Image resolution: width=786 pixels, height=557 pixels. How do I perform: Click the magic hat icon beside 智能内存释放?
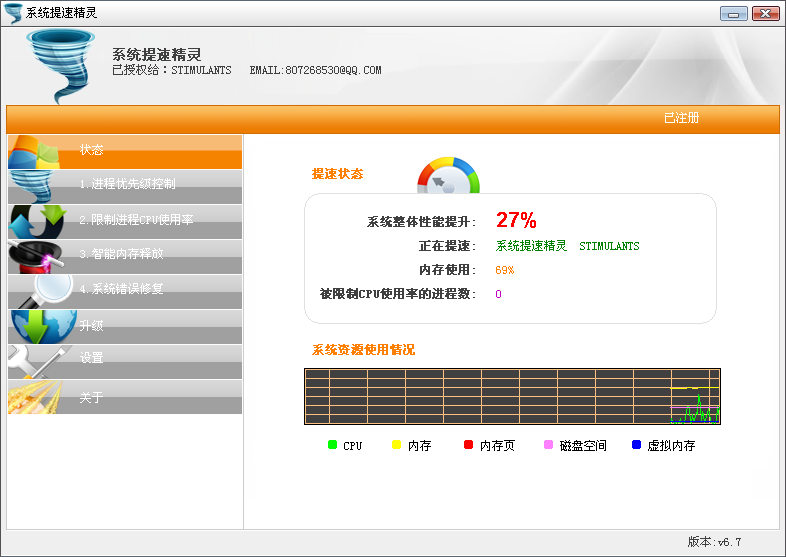(35, 256)
